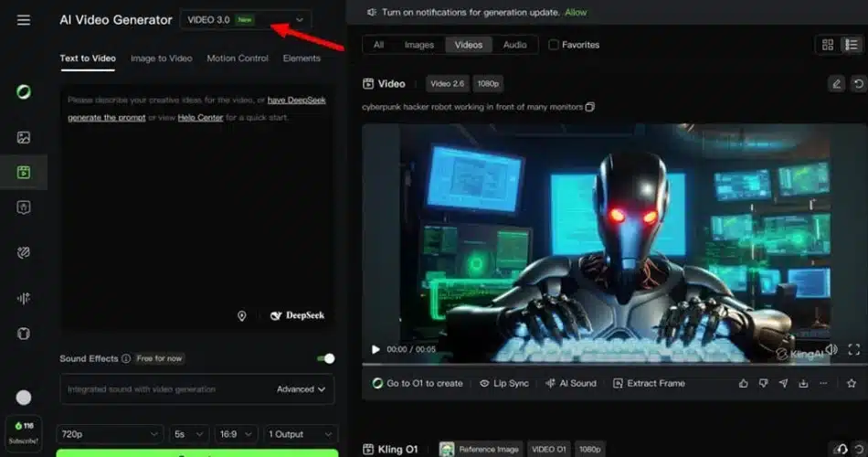Open the hamburger menu
The width and height of the screenshot is (868, 457).
23,20
